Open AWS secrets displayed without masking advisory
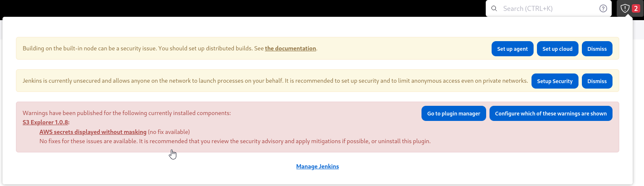Screen dimensions: 644x186 tap(93, 131)
